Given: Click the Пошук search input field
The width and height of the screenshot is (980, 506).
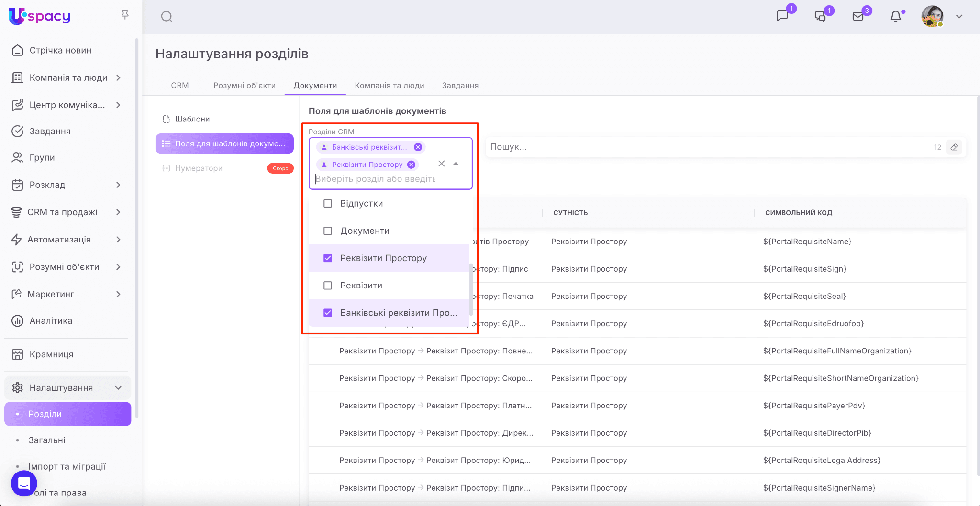Looking at the screenshot, I should [708, 147].
